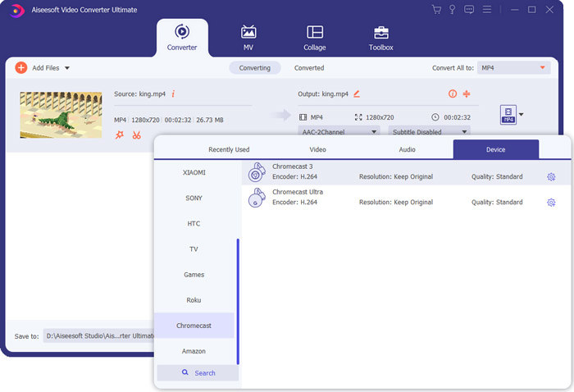
Task: Open the Edit effects wand icon
Action: pos(120,135)
